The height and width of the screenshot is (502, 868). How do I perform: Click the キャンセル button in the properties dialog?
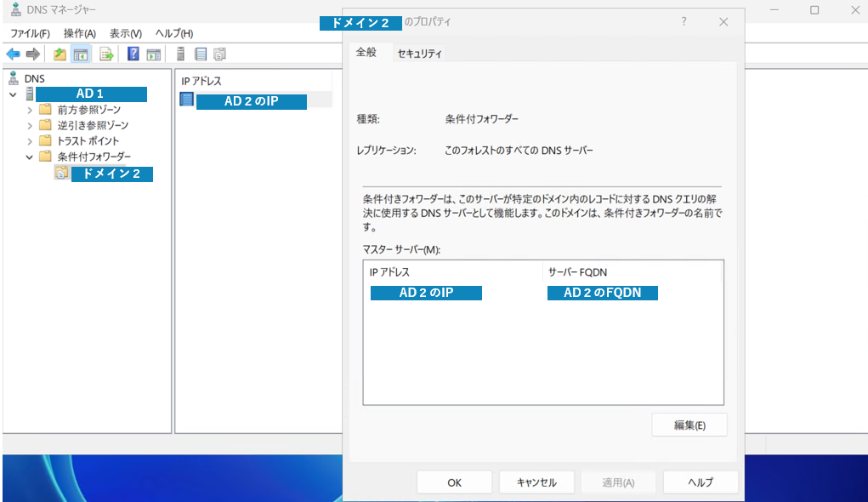[536, 482]
